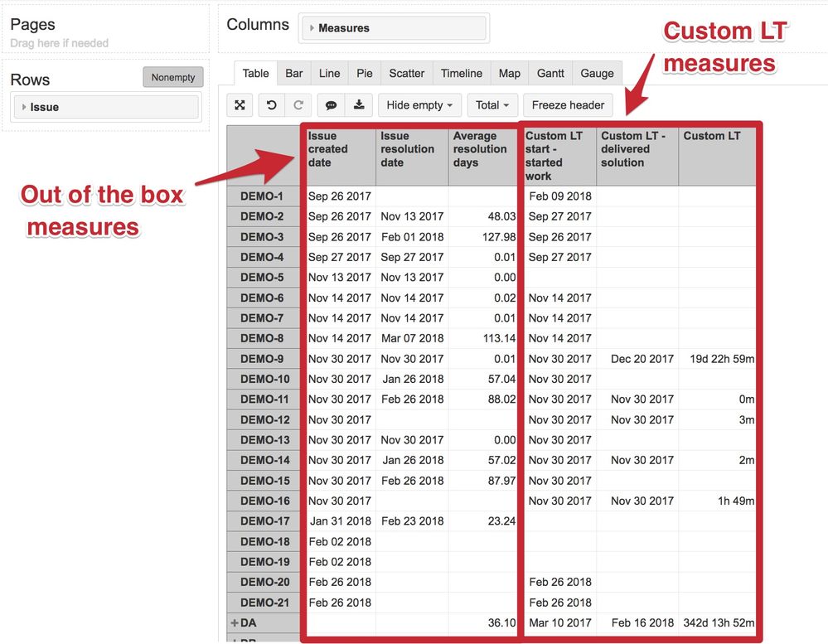Image resolution: width=828 pixels, height=644 pixels.
Task: Click the fullscreen expand icon
Action: pyautogui.click(x=240, y=105)
